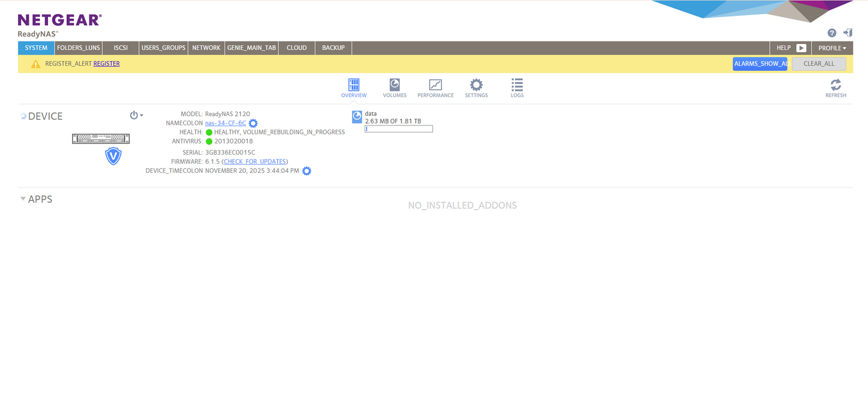Click the ReadyNAS device chassis image
Screen dimensions: 868x410
101,139
